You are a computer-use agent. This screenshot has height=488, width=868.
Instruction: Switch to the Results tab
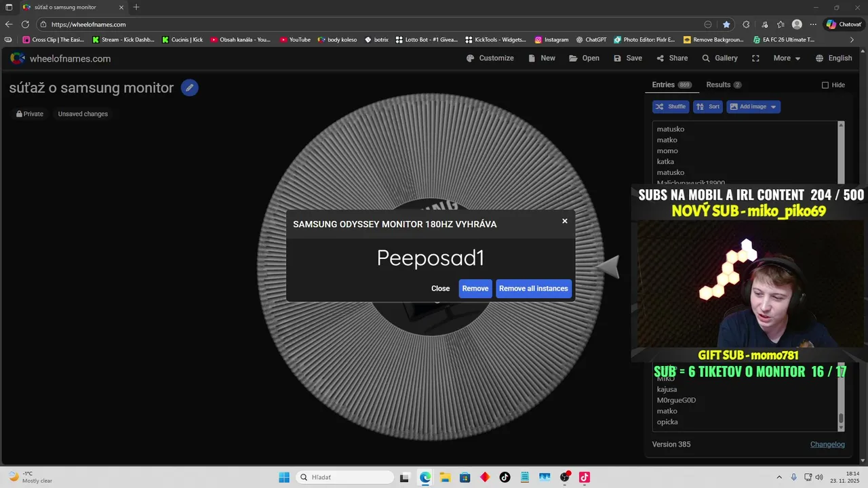(724, 85)
